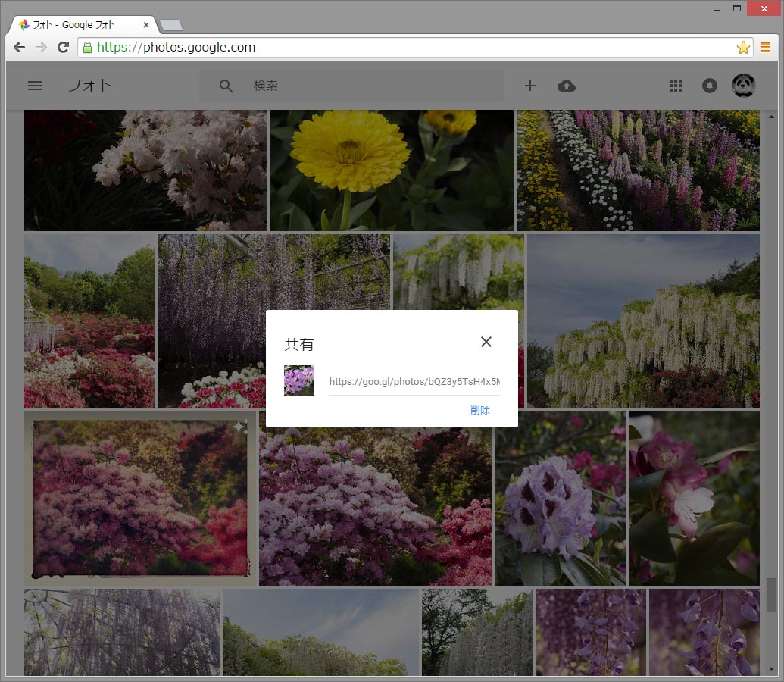Screen dimensions: 784x682
Task: Close the 共有 share dialog
Action: click(486, 342)
